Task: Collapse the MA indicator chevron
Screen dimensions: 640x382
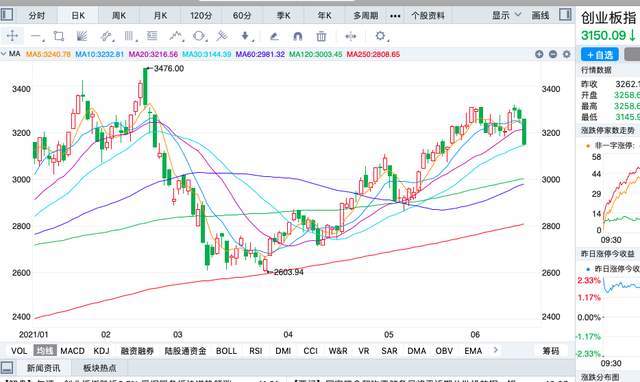Action: 4,54
